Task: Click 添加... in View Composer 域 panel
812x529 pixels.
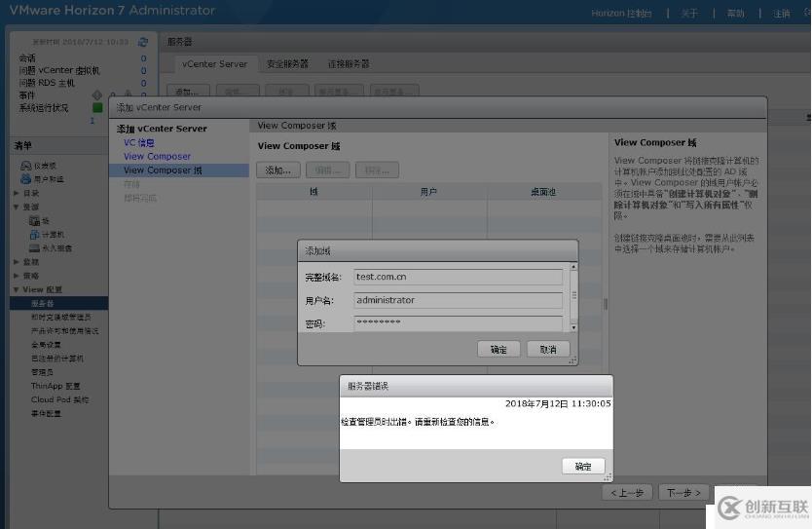Action: click(x=278, y=170)
